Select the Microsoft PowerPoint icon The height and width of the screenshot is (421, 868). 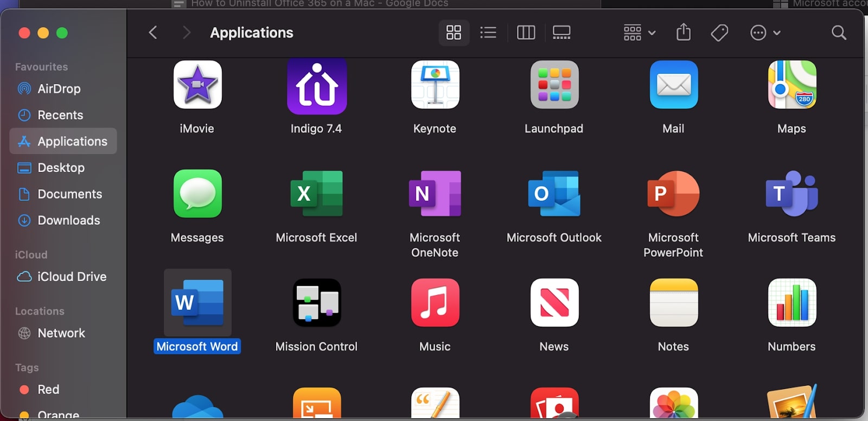click(674, 194)
